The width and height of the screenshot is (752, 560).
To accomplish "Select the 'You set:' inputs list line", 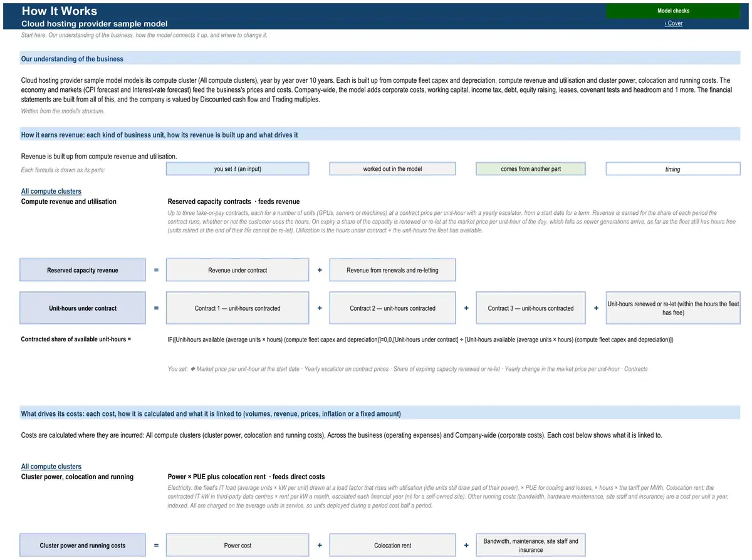I will pos(407,368).
